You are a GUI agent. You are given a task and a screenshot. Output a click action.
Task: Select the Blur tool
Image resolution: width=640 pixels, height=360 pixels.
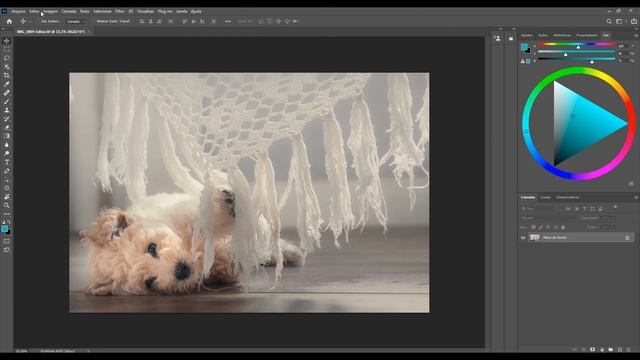tap(7, 145)
